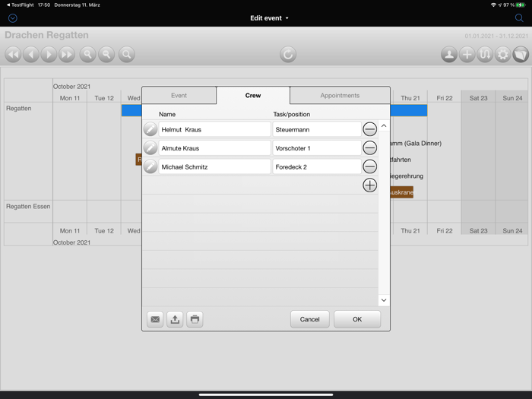Click the Sat 23 column header at top
532x399 pixels.
click(x=478, y=98)
